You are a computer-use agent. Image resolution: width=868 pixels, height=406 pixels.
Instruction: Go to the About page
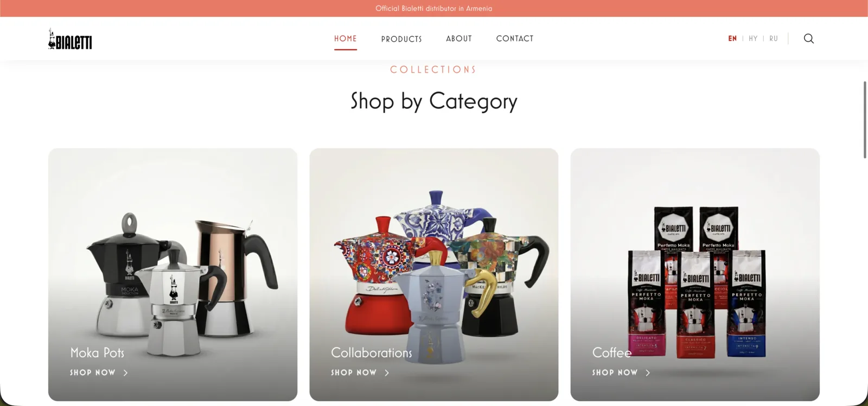point(459,38)
